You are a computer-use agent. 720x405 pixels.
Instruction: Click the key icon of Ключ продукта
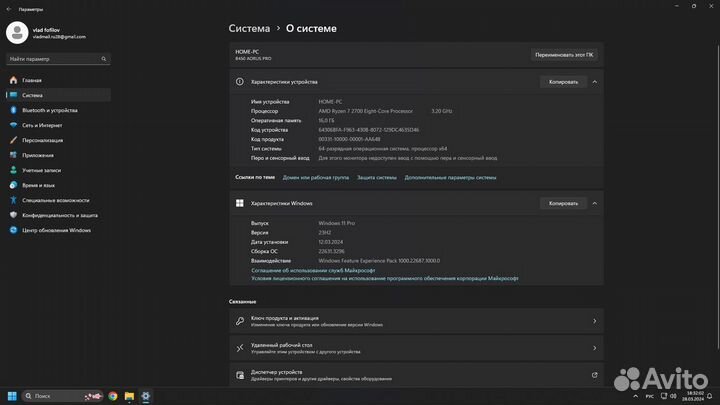(x=240, y=321)
